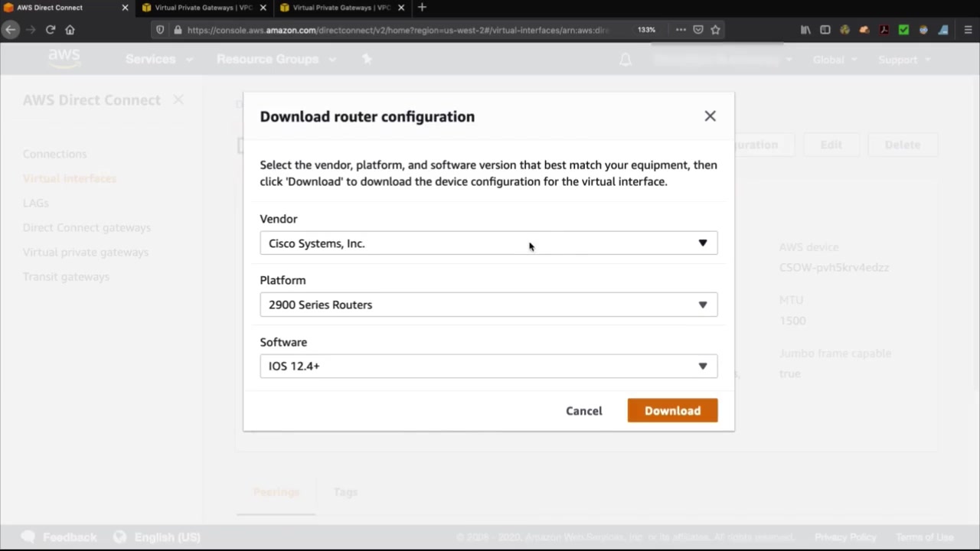
Task: Click the Delete button behind the dialog
Action: point(903,145)
